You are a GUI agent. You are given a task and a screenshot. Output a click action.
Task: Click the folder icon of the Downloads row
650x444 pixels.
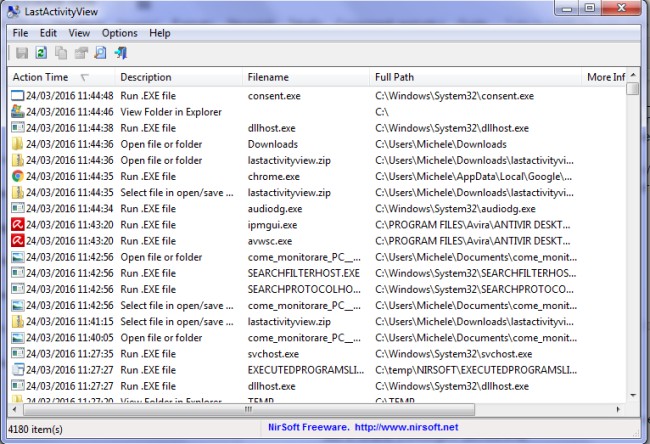tap(17, 144)
